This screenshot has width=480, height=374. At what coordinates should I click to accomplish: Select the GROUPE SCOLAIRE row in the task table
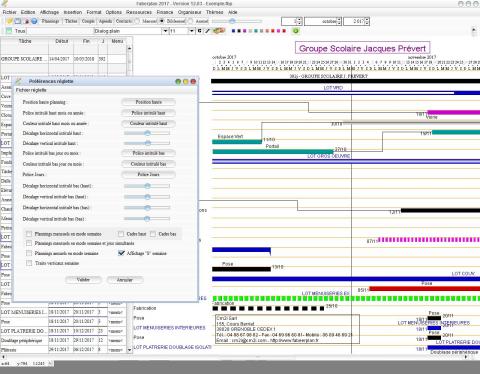63,59
